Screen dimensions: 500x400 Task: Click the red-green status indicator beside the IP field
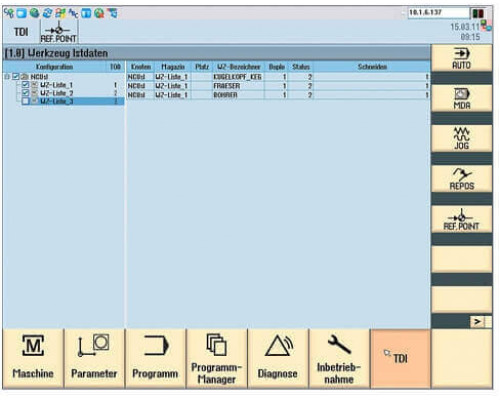pyautogui.click(x=478, y=13)
